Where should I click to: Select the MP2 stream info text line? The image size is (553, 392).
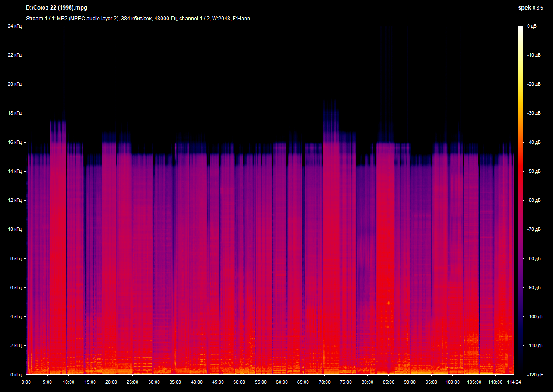pos(138,19)
